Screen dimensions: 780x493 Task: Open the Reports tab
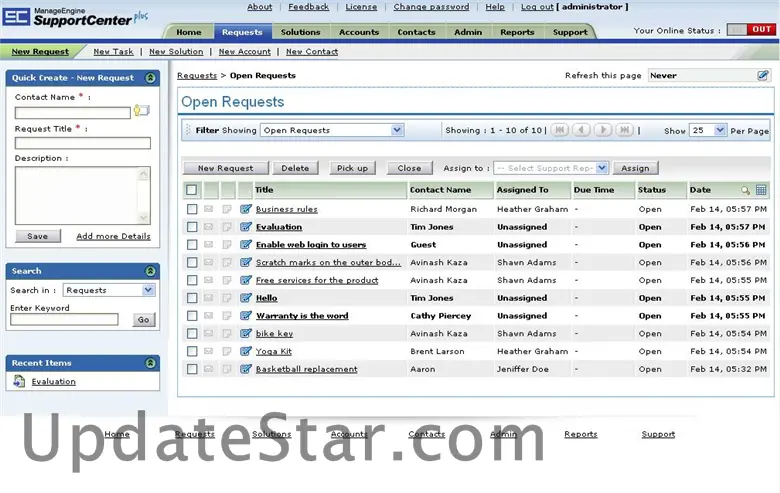tap(517, 32)
